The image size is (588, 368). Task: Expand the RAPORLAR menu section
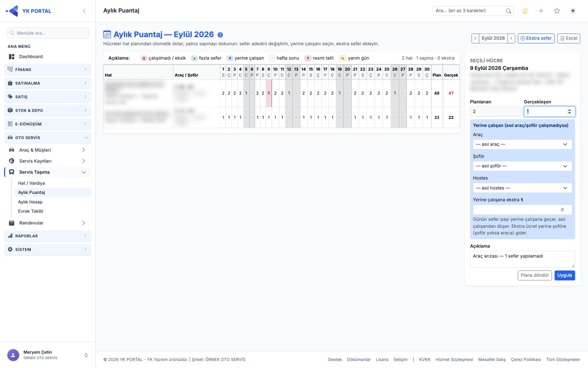click(48, 236)
